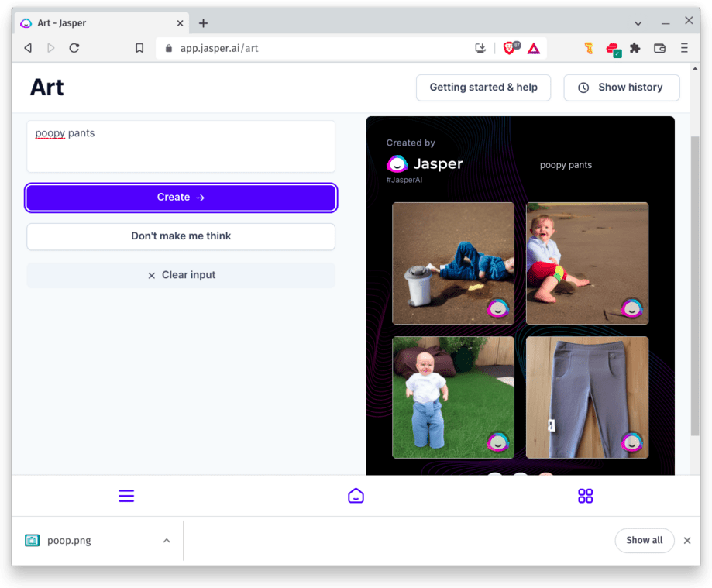
Task: Open image of blue-gray pants
Action: click(x=587, y=397)
